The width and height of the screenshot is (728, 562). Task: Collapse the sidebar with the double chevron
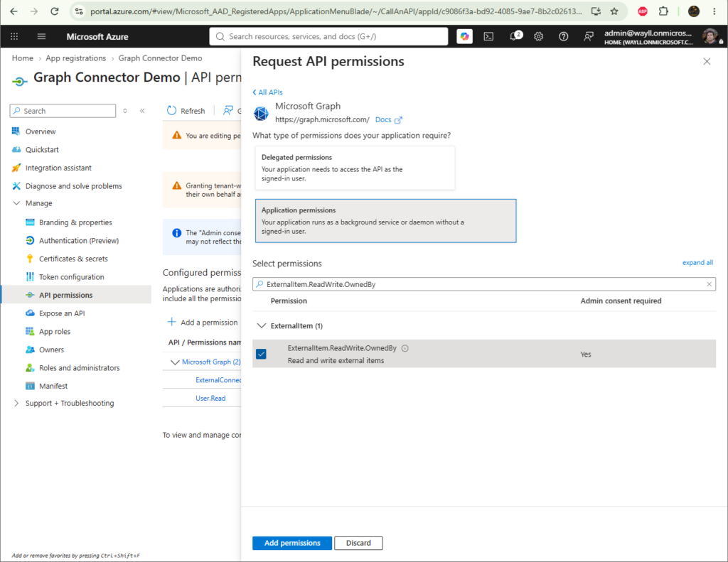pyautogui.click(x=142, y=110)
